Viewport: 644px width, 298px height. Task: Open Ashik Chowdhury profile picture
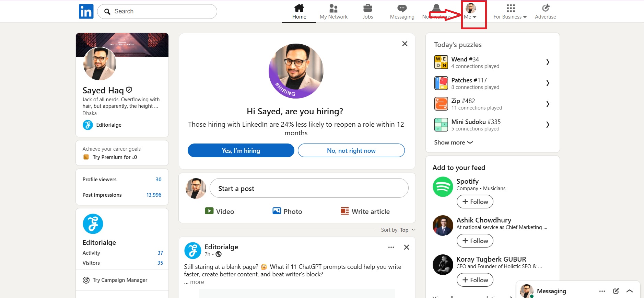[443, 226]
